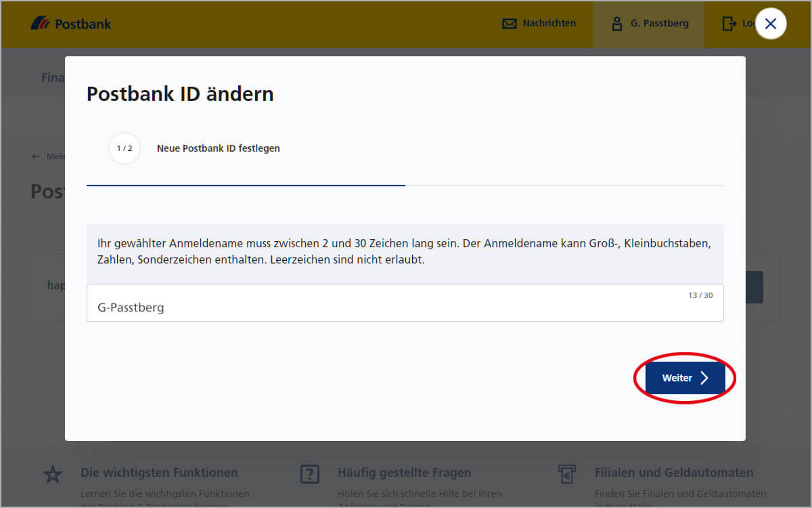Screen dimensions: 812x508
Task: Click the Postbank ID ändern heading
Action: 180,94
